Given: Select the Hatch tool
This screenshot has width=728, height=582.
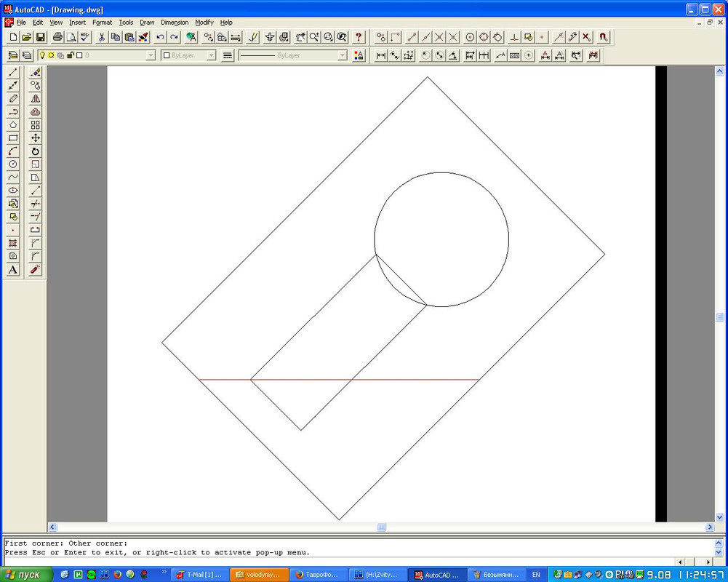Looking at the screenshot, I should point(13,243).
